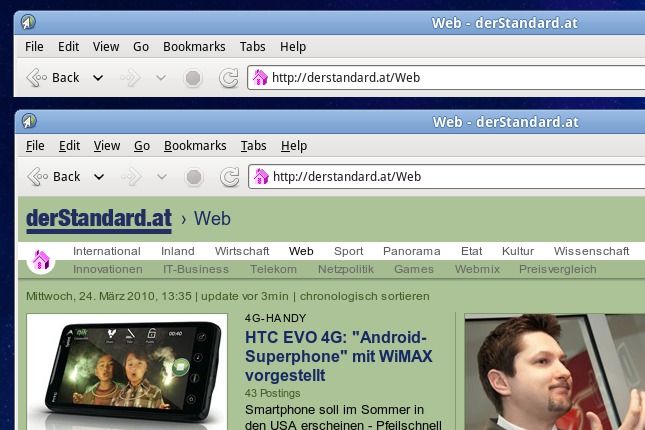
Task: Open Back history dropdown in rear window
Action: pyautogui.click(x=98, y=78)
